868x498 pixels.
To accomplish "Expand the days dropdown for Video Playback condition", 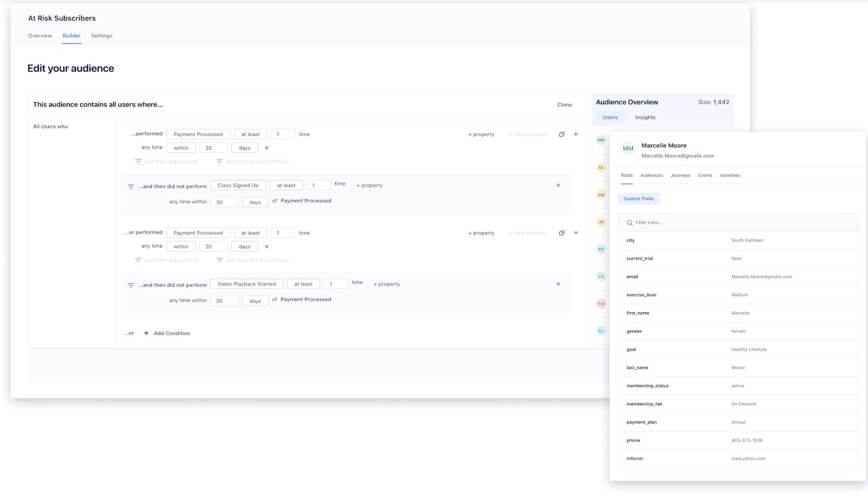I will [x=255, y=300].
